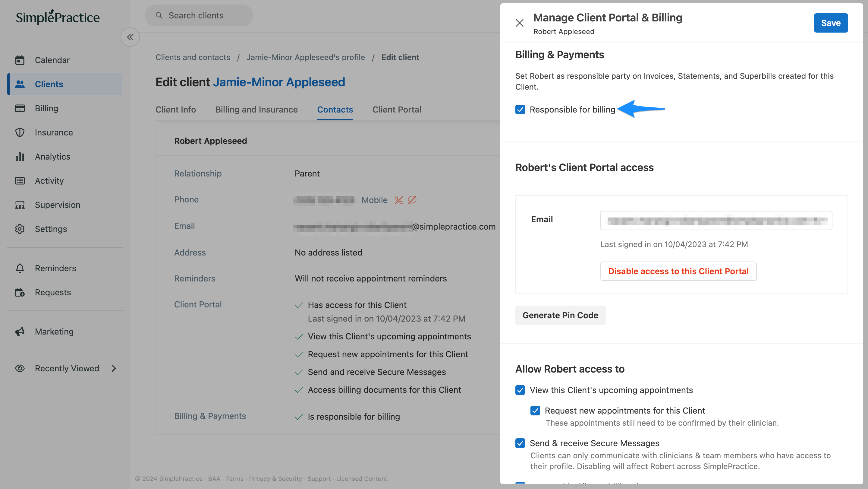Image resolution: width=868 pixels, height=489 pixels.
Task: Open the Support footer link
Action: click(319, 478)
